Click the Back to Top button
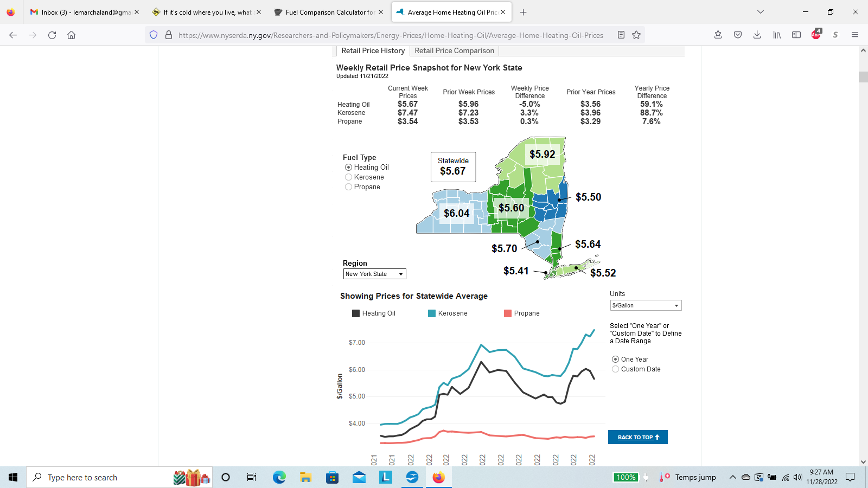This screenshot has height=488, width=868. [637, 437]
